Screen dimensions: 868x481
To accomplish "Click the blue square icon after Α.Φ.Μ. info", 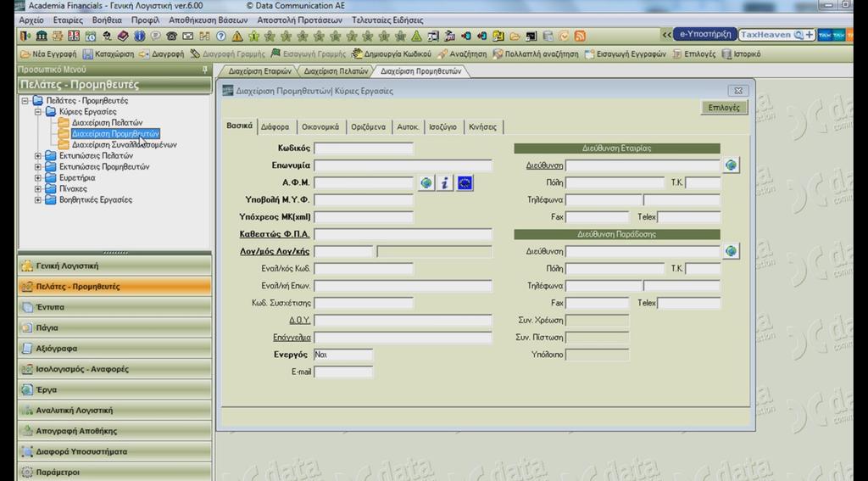I will point(465,183).
